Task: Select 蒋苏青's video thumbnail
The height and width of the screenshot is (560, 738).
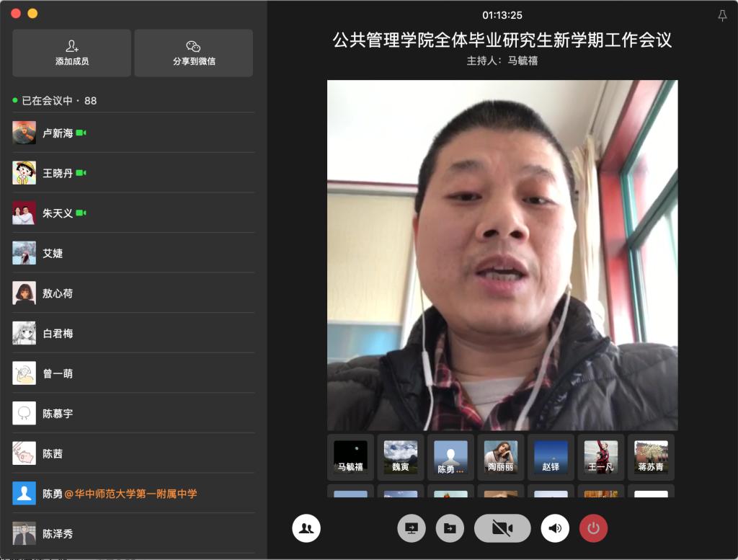Action: (x=651, y=457)
